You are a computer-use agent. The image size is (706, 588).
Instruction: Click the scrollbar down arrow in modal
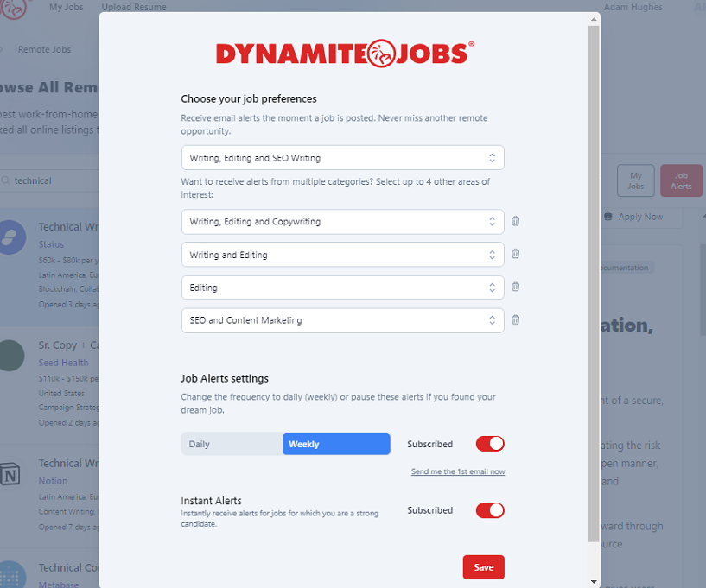click(594, 582)
